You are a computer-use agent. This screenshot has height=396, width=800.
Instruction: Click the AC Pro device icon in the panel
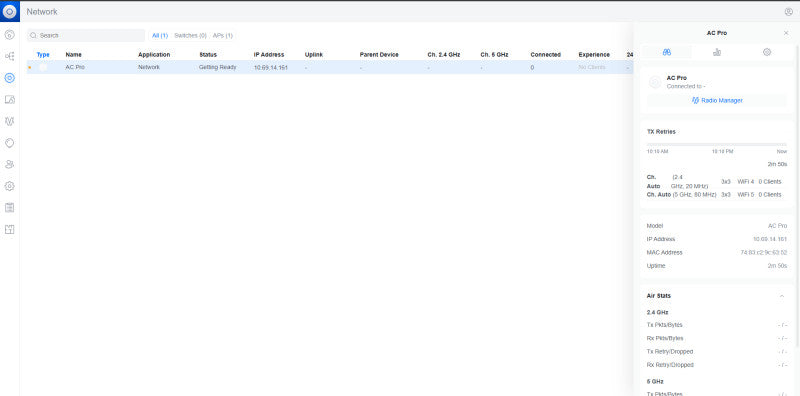[655, 82]
